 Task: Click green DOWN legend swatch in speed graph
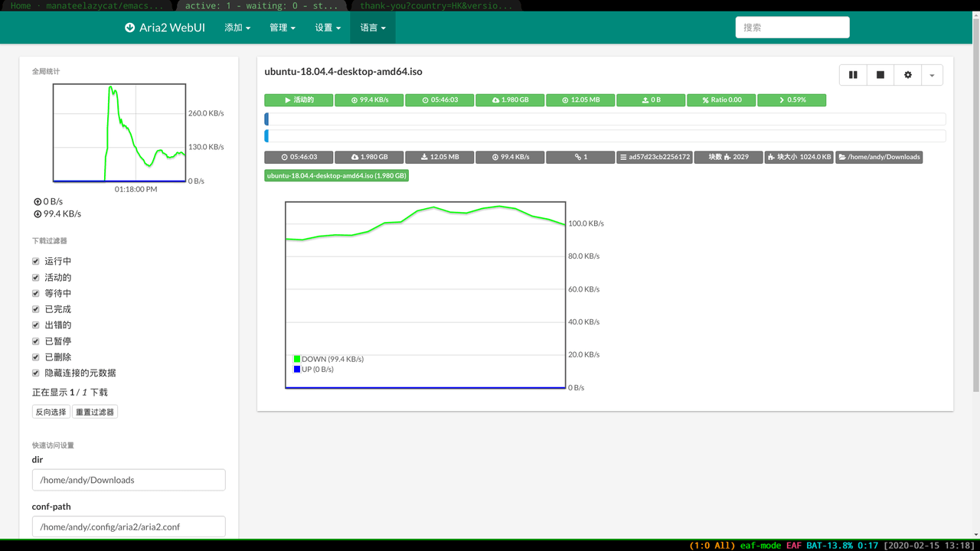(x=297, y=359)
